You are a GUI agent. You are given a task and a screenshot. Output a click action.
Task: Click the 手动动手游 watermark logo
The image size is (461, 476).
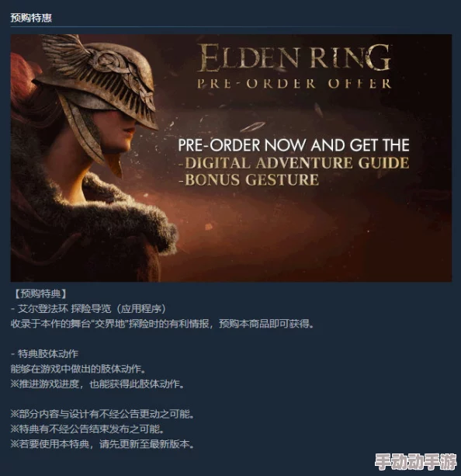click(416, 462)
